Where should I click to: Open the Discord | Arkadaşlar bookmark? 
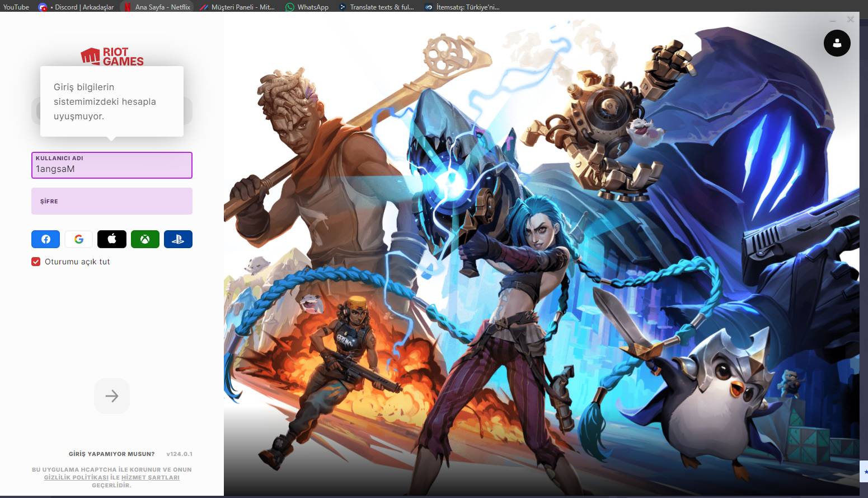coord(77,7)
